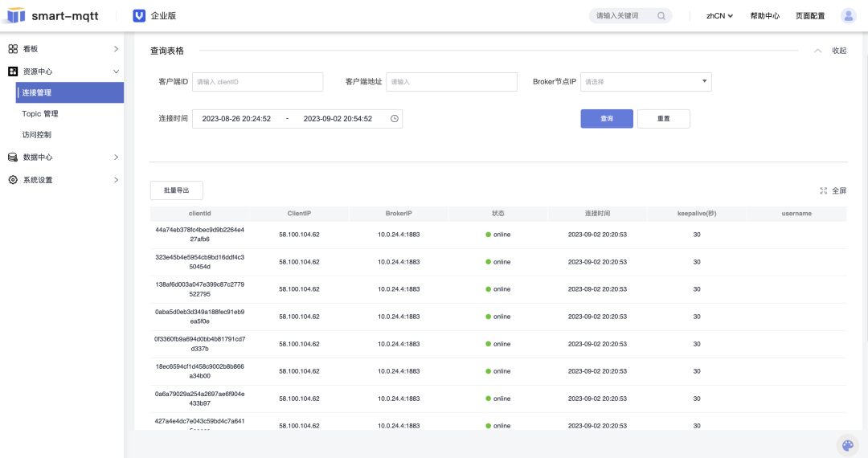Screen dimensions: 868x458
Task: Focus the 客户端ID input field
Action: [257, 82]
